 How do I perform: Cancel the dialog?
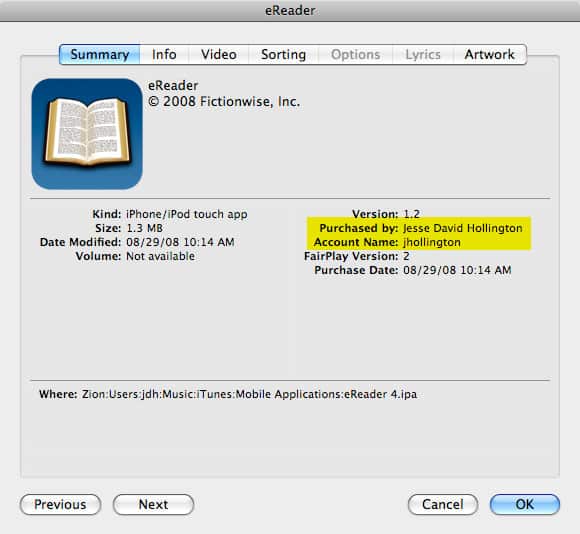[x=443, y=504]
